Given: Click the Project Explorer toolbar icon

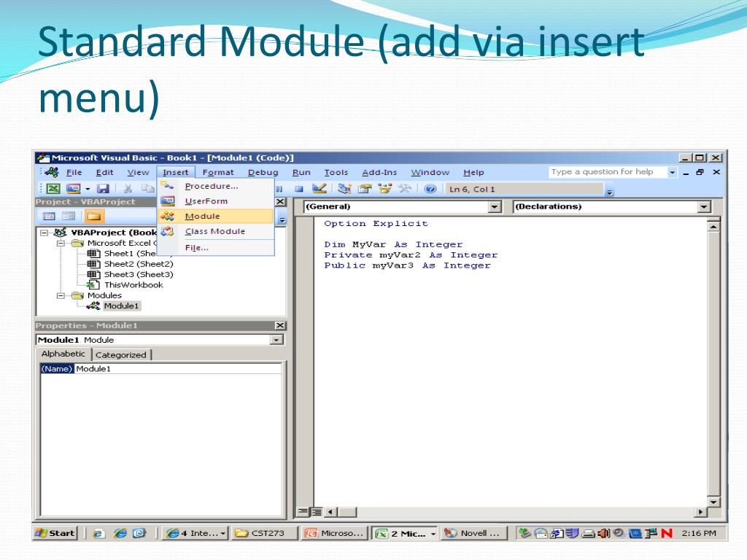Looking at the screenshot, I should pos(344,189).
